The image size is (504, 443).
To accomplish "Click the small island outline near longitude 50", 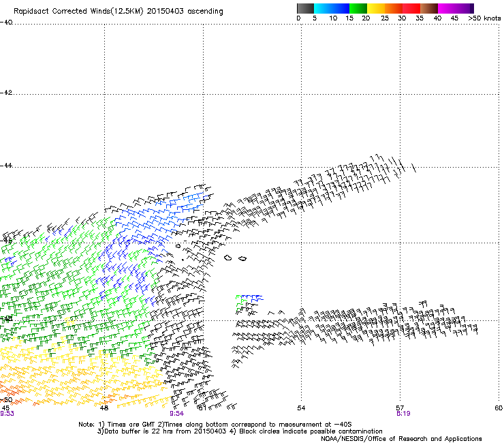I will 178,246.
